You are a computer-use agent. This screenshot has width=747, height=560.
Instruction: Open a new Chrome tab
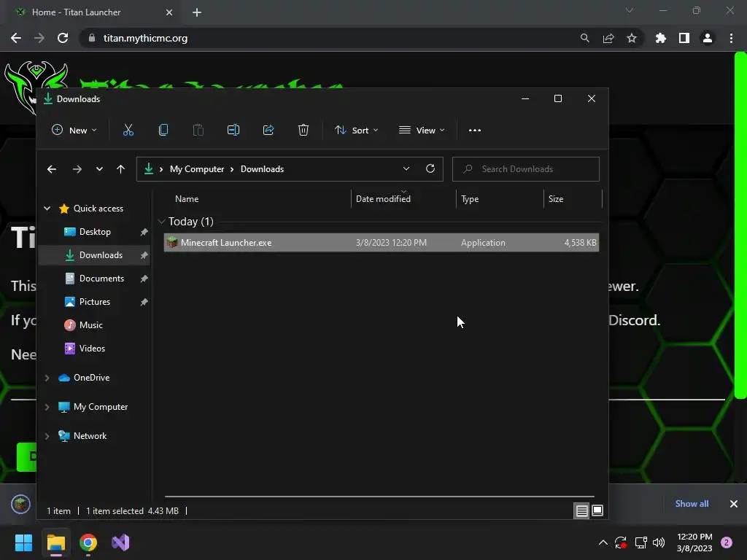pos(197,12)
